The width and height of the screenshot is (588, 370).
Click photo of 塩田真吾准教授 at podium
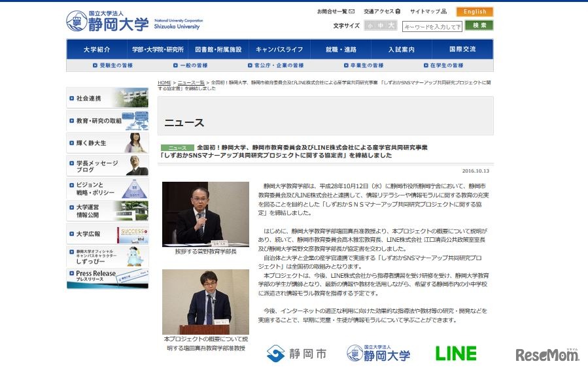(x=205, y=302)
